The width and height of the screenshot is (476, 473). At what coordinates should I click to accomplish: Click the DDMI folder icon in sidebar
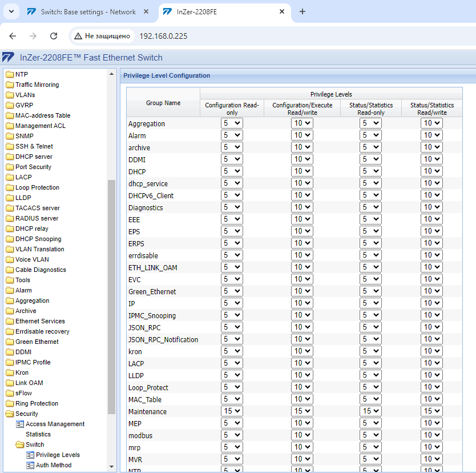tap(10, 352)
